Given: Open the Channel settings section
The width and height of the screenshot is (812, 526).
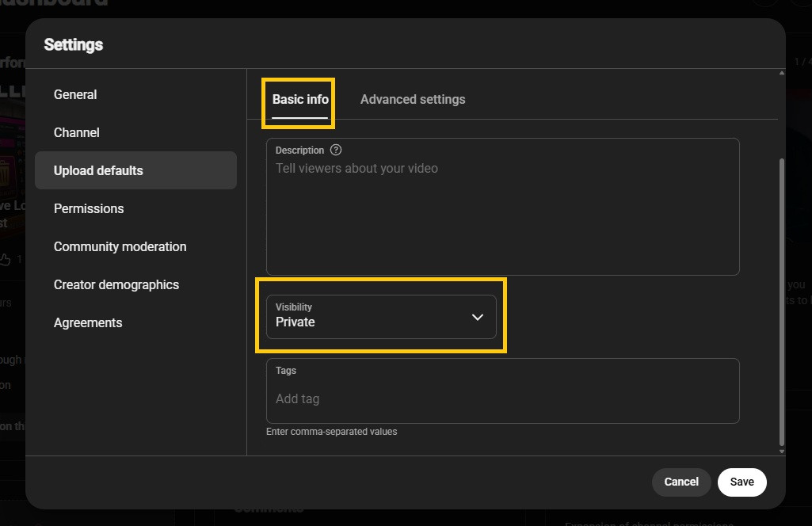Looking at the screenshot, I should (x=135, y=132).
